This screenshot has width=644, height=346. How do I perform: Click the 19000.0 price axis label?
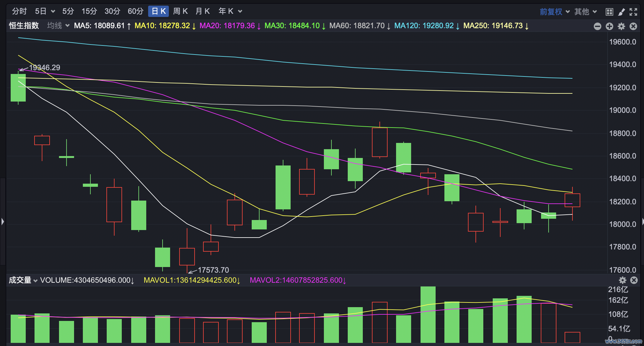point(623,110)
